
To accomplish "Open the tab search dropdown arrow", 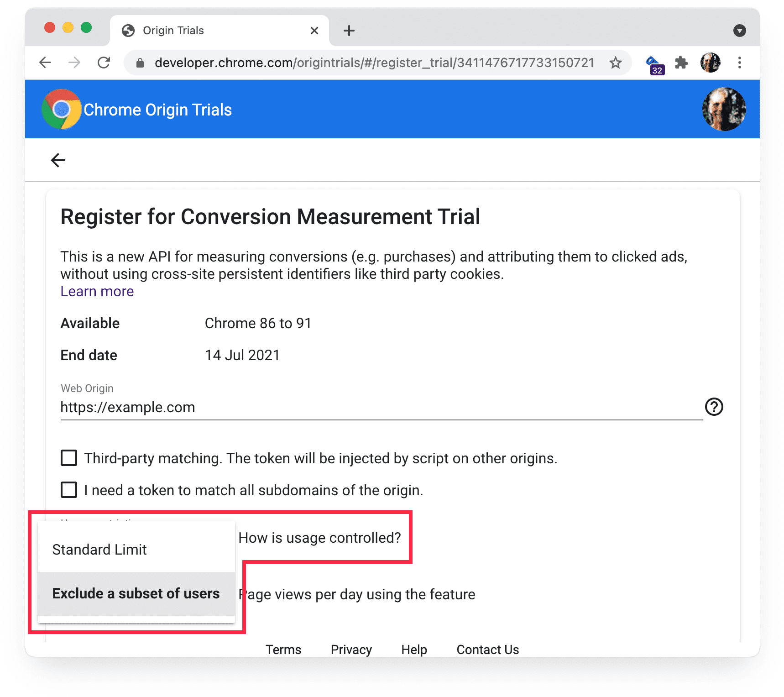I will (740, 30).
